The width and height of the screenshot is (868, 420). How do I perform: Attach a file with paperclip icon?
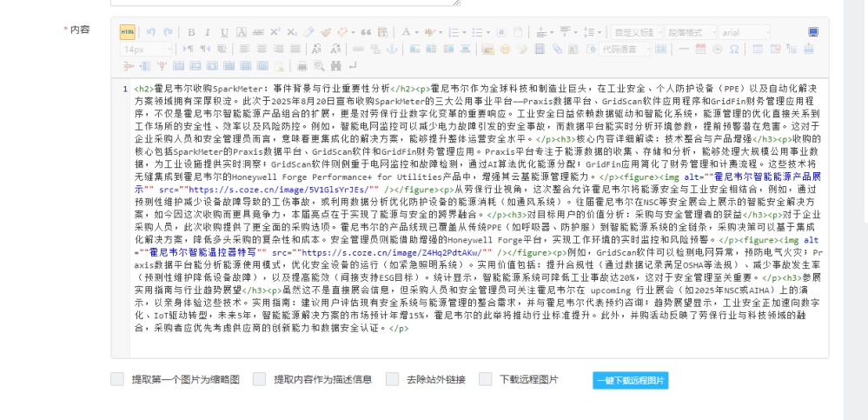click(x=557, y=50)
